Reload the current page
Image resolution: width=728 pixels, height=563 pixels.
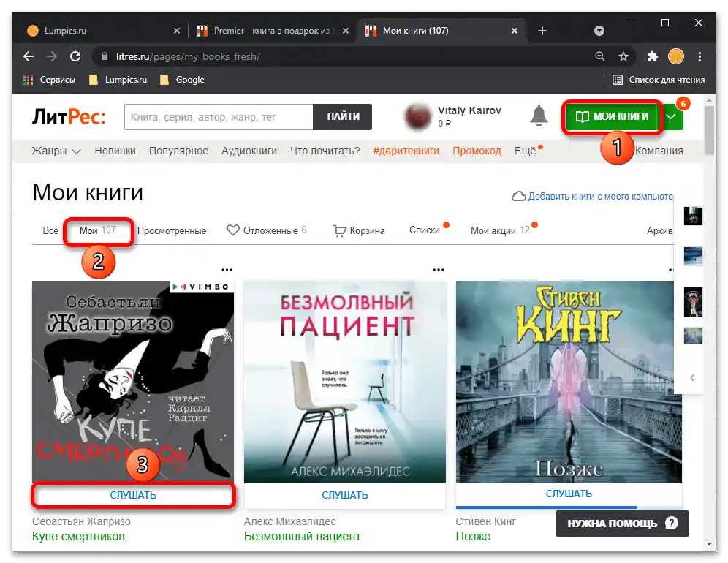(x=75, y=57)
